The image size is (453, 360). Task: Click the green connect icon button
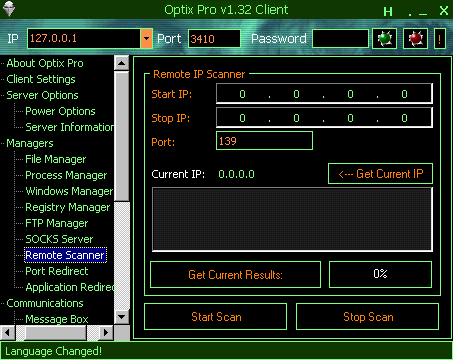[x=384, y=39]
